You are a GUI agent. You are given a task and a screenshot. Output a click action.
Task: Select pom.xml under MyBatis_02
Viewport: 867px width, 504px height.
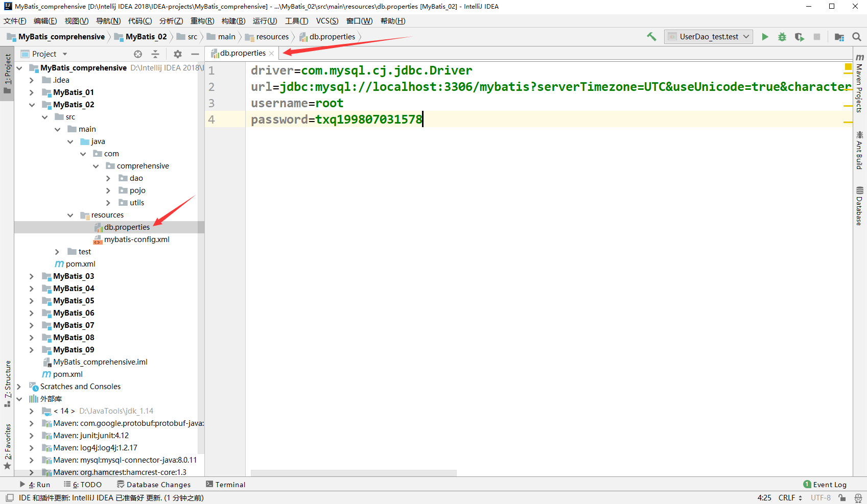click(x=80, y=264)
